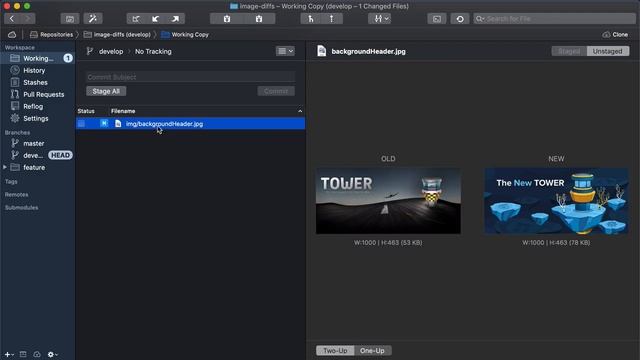Click the Pull down-left arrow icon

[x=156, y=19]
